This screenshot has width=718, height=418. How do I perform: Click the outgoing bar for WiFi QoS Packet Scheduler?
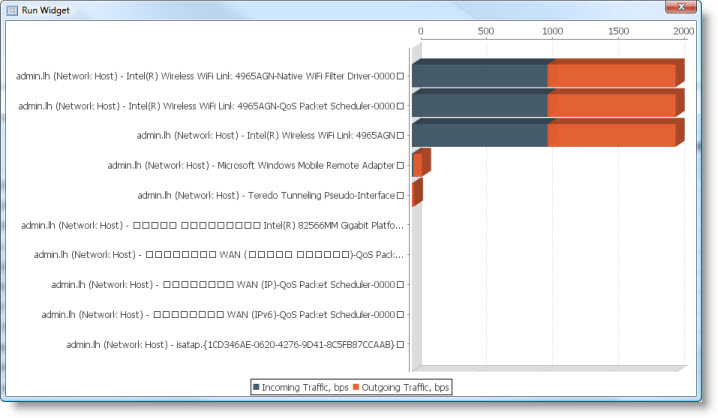coord(612,105)
